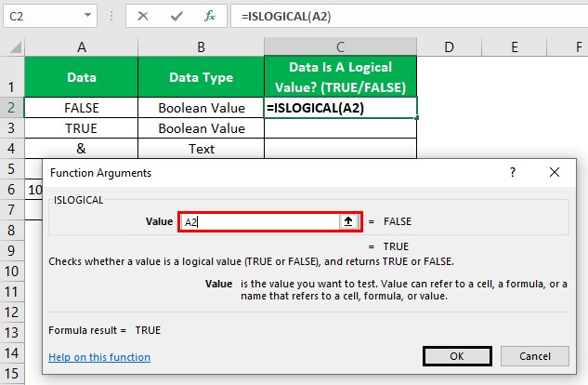The image size is (588, 385).
Task: Open Insert Function fx icon
Action: tap(210, 16)
